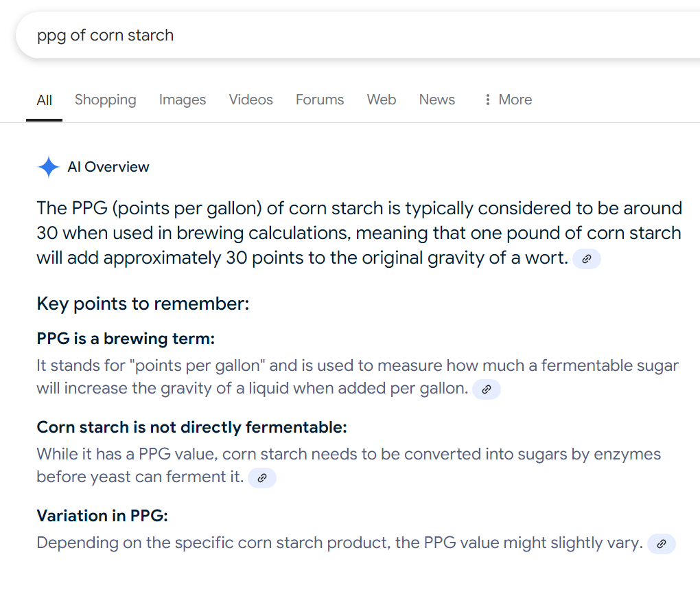Open source link after 'yeast can ferment it'
The height and width of the screenshot is (603, 700).
pyautogui.click(x=262, y=478)
